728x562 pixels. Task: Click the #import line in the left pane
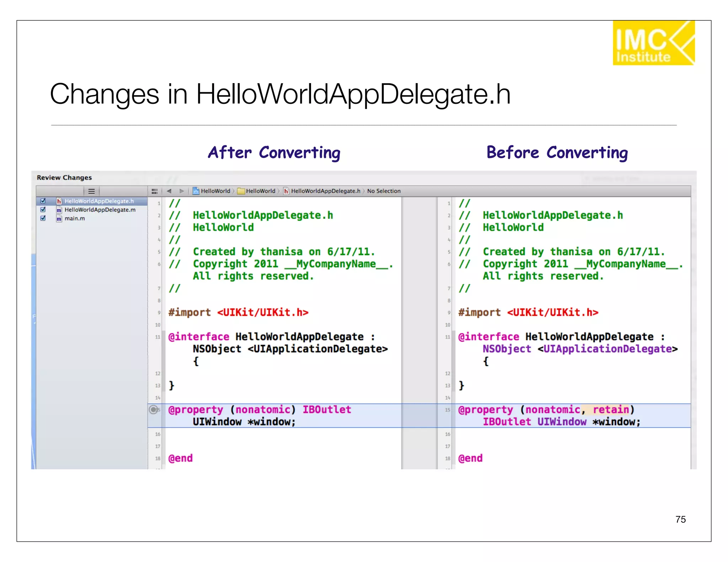point(239,313)
